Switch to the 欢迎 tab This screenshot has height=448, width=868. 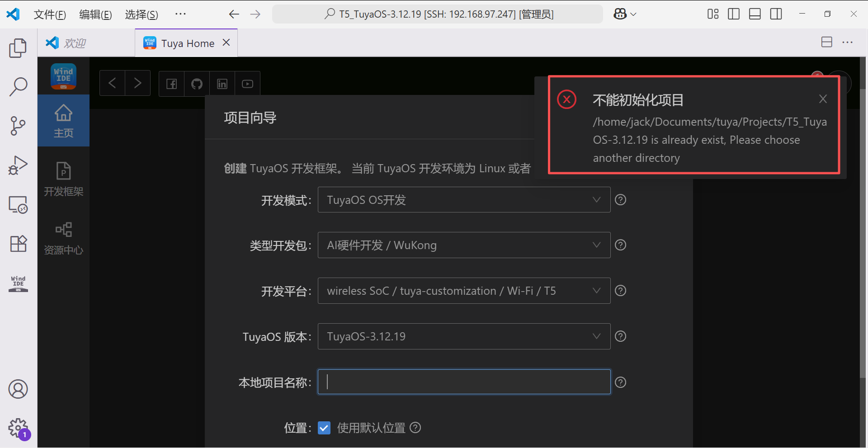coord(86,43)
